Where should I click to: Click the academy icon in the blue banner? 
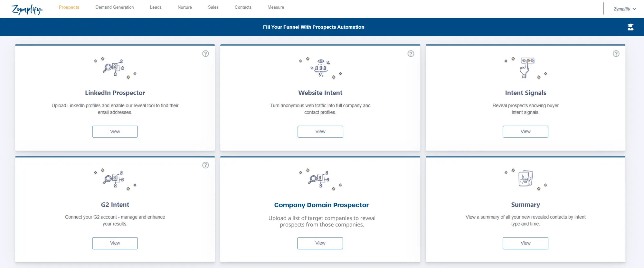[630, 27]
